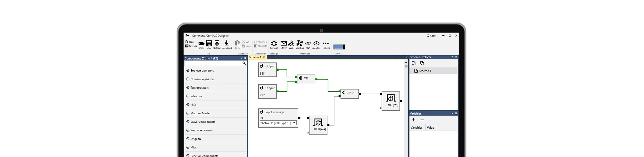Create a new file with the New icon
This screenshot has width=644, height=157.
point(187,42)
